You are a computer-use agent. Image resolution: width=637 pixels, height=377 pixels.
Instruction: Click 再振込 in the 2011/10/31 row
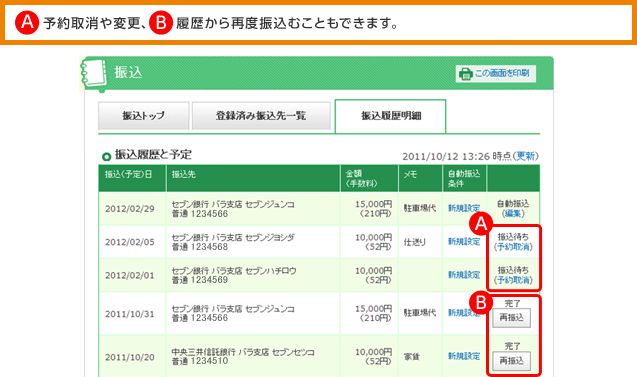point(511,318)
